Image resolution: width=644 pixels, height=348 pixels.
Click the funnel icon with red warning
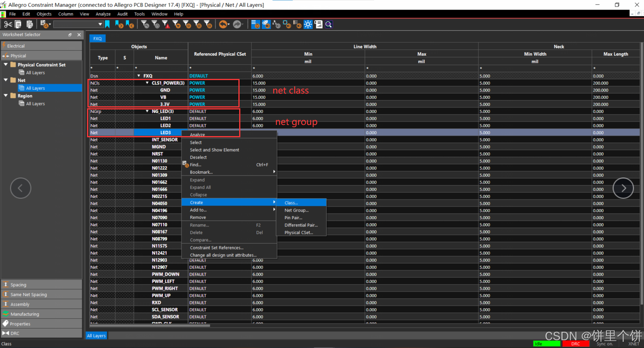point(166,24)
